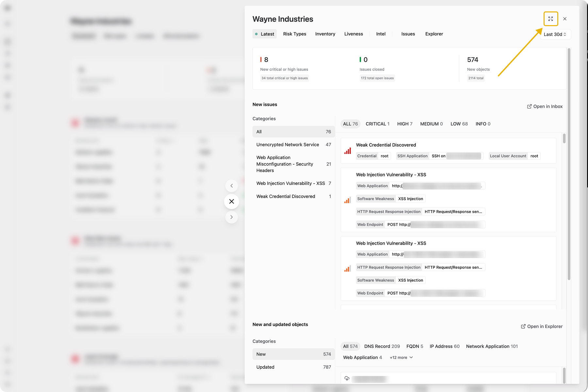
Task: Click severity bars icon on Weak Credential
Action: 348,151
